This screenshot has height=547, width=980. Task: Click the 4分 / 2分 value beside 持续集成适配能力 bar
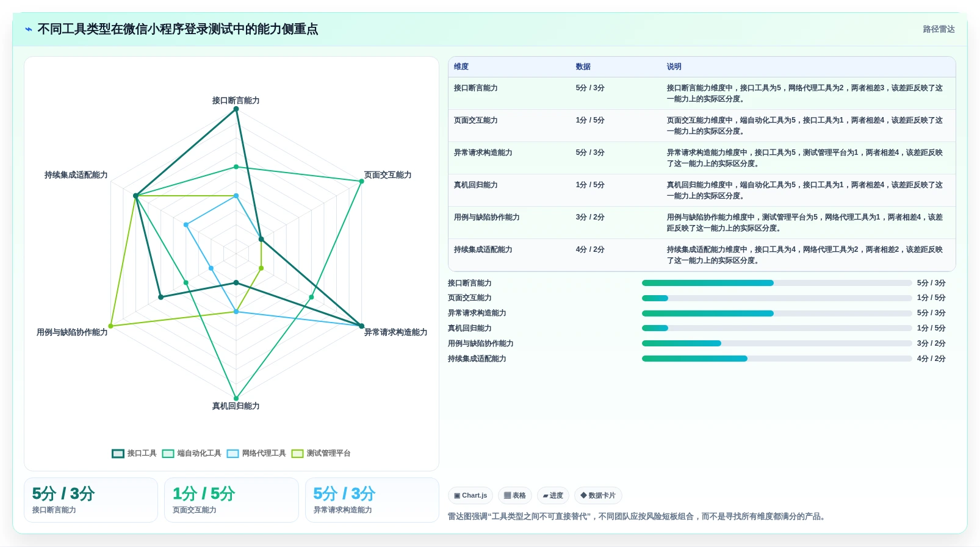click(931, 359)
